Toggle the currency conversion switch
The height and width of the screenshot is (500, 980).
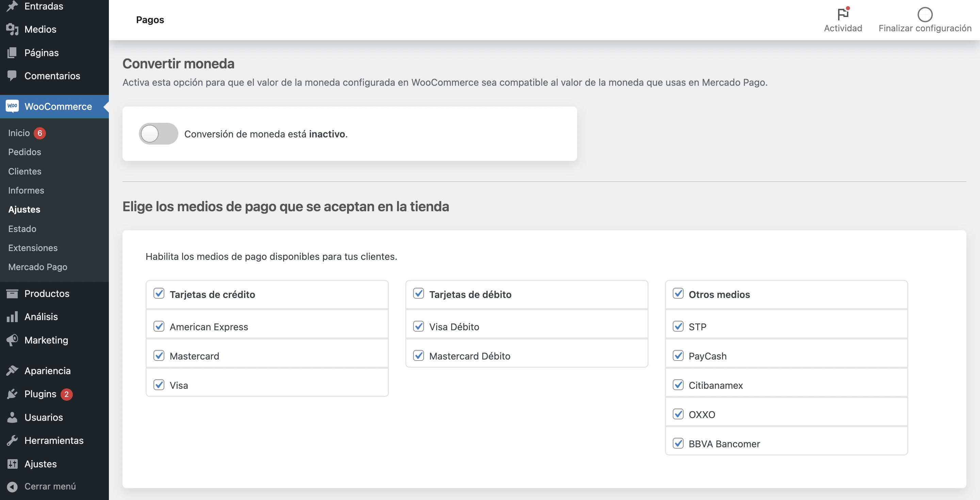[x=158, y=133]
